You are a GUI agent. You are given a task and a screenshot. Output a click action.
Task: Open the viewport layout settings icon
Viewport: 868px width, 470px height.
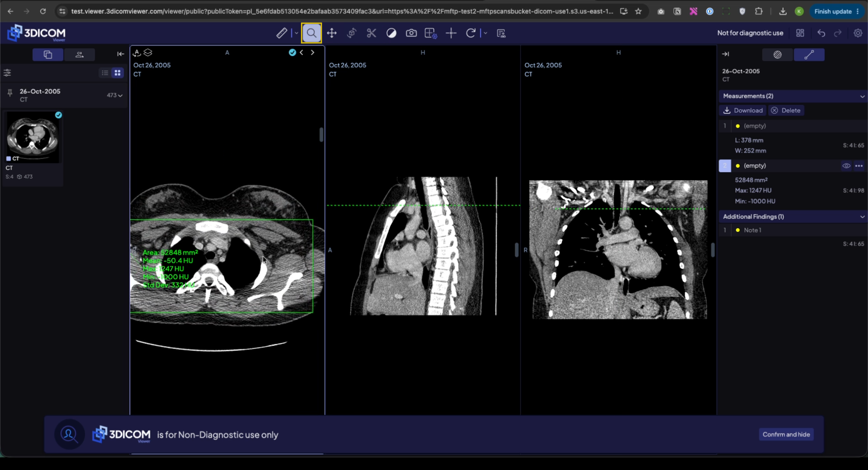430,33
